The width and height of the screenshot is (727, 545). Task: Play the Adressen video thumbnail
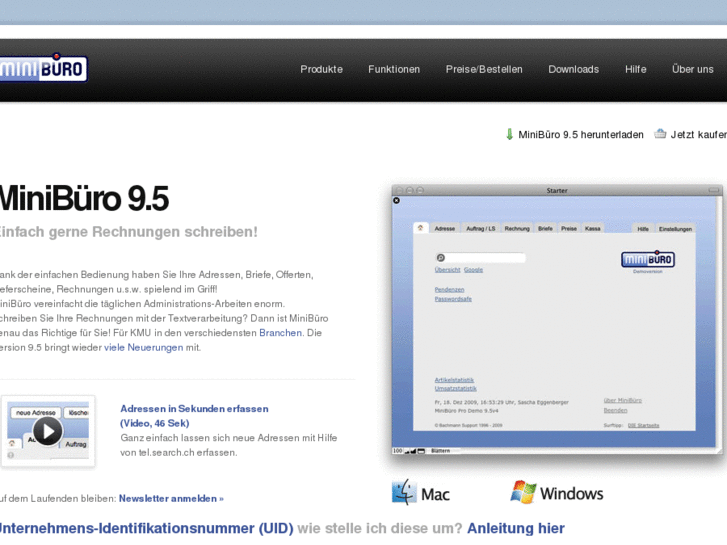coord(48,431)
